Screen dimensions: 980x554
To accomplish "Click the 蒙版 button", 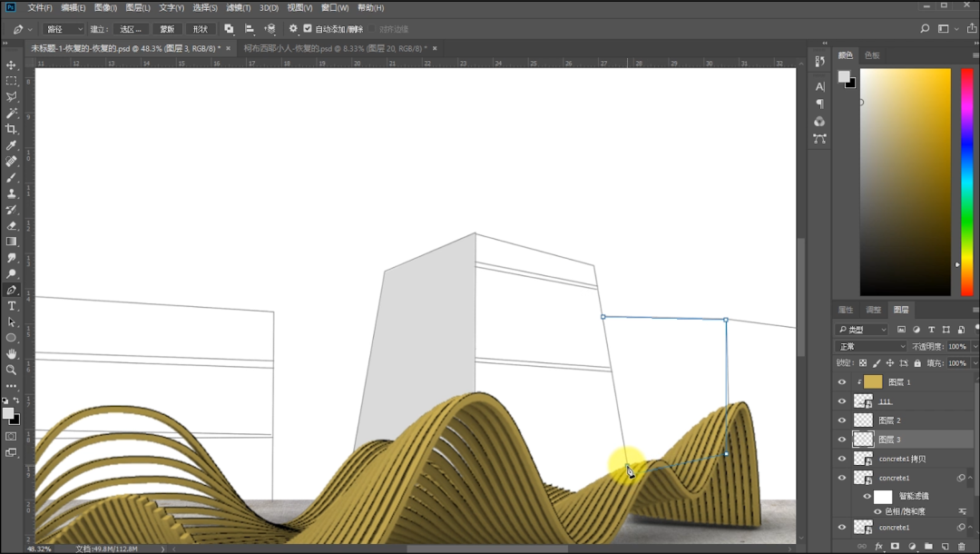I will [167, 29].
